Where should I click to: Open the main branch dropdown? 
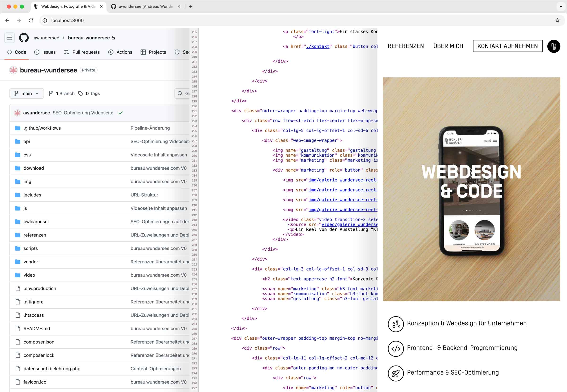(x=26, y=93)
